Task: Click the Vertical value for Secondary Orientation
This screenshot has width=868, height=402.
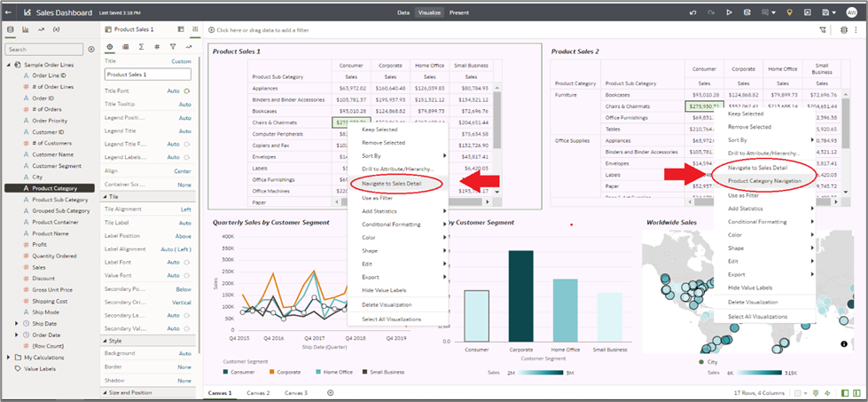Action: pyautogui.click(x=182, y=303)
